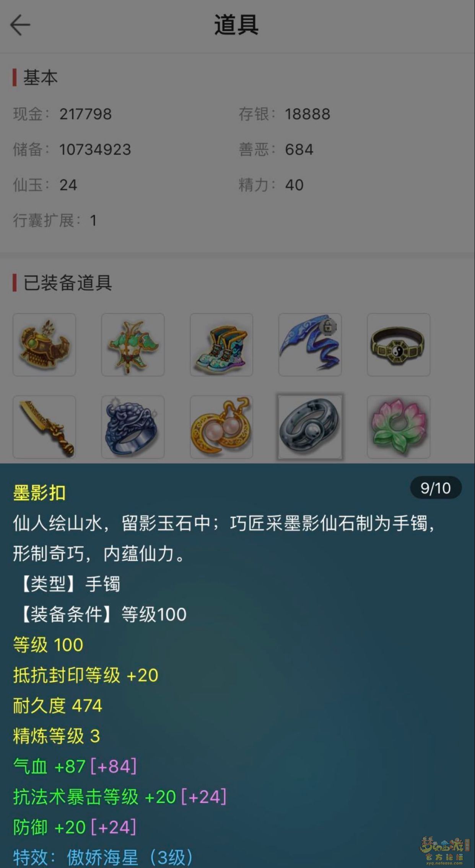The image size is (475, 868).
Task: Select the pearl gold earrings icon
Action: 221,427
